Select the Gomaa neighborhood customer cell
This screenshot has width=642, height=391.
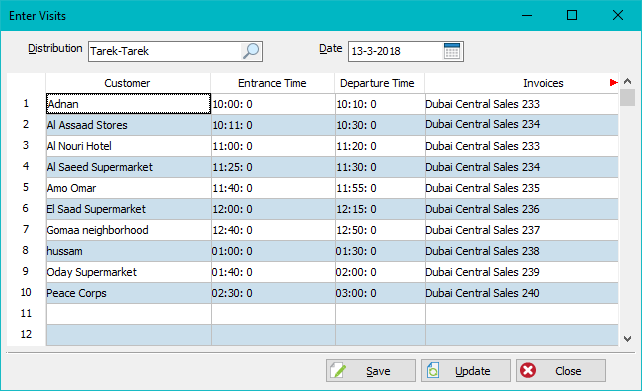pos(128,230)
